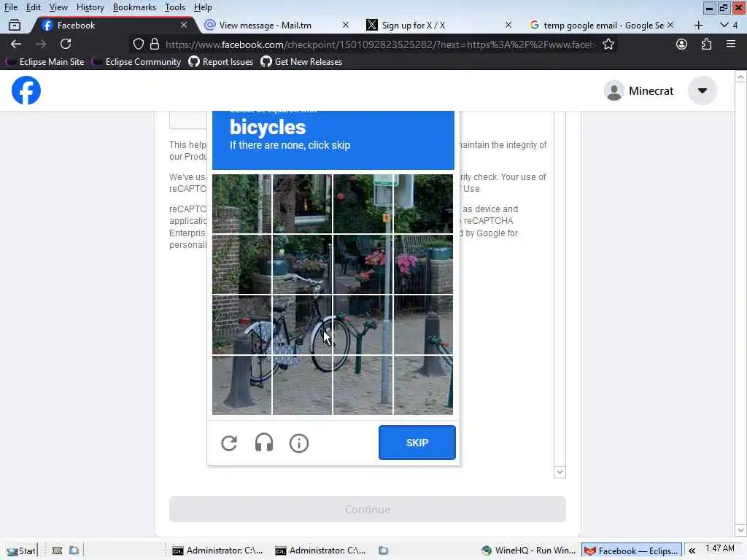Open Report Issues bookmark
The height and width of the screenshot is (560, 747).
(x=220, y=62)
